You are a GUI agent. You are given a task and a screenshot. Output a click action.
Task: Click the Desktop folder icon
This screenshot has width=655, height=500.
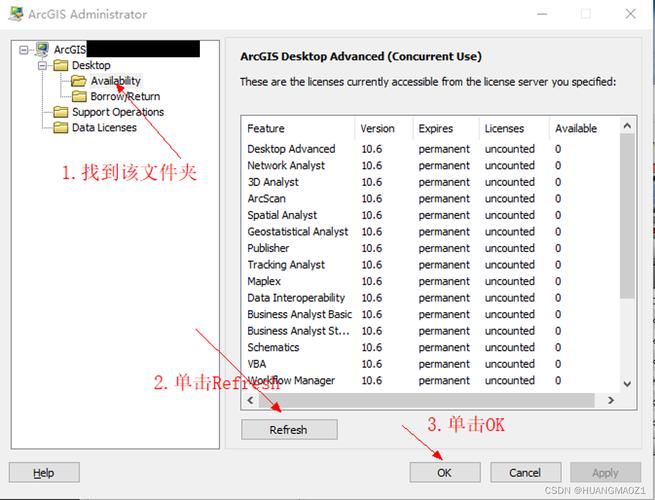point(61,65)
